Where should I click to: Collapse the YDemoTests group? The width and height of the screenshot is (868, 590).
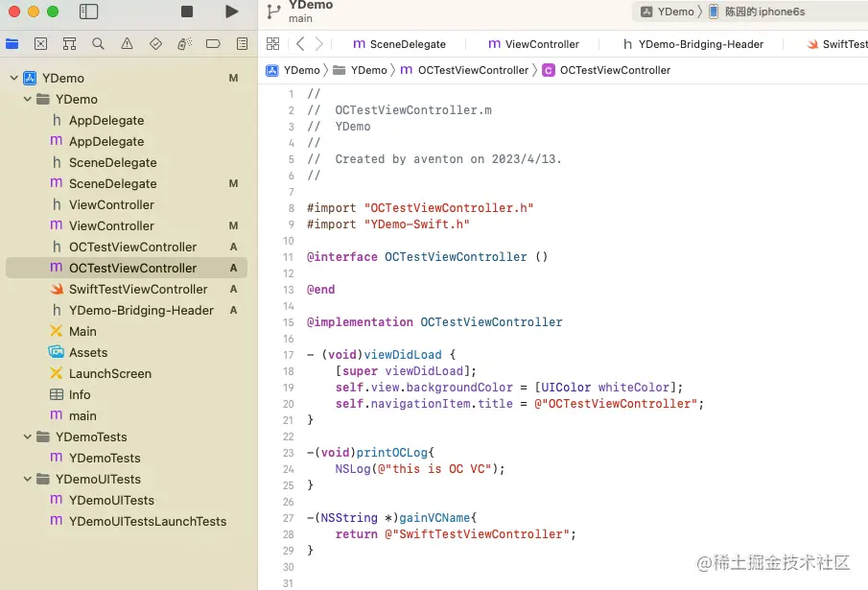[x=27, y=437]
